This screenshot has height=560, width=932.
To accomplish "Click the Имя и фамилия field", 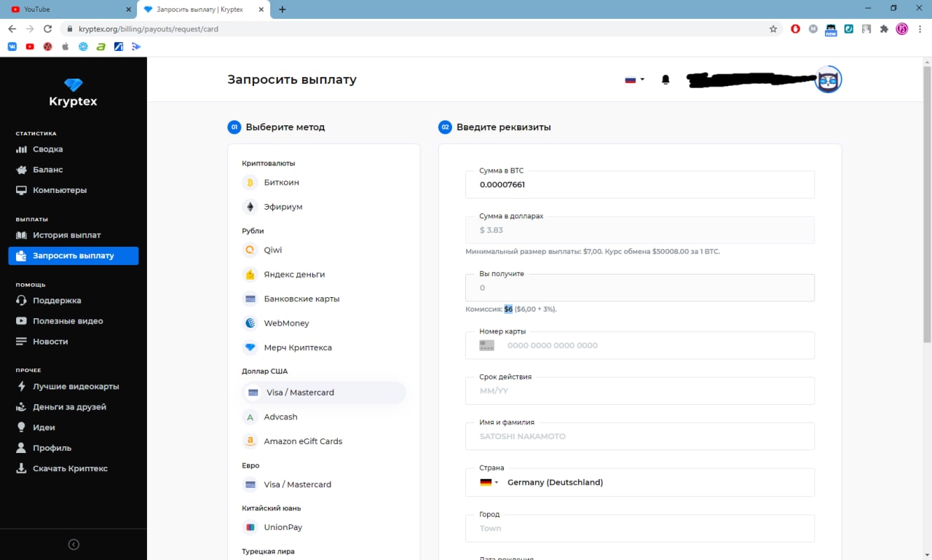I will pyautogui.click(x=640, y=436).
